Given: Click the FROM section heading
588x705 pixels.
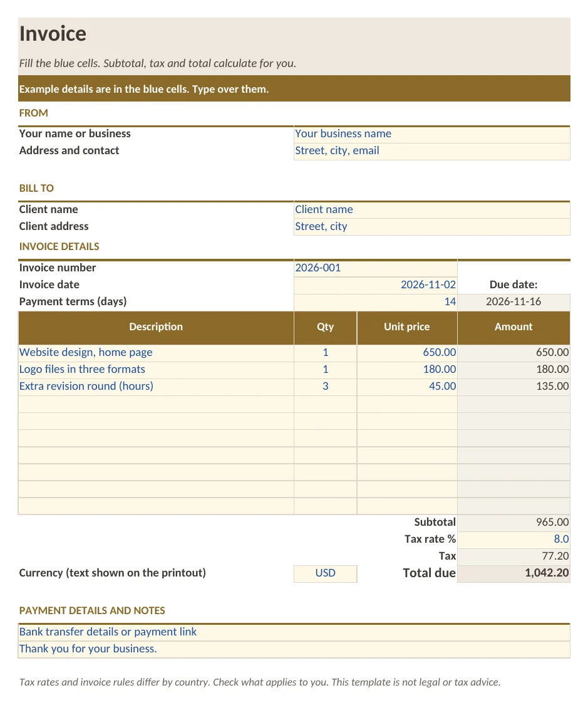Looking at the screenshot, I should tap(33, 113).
